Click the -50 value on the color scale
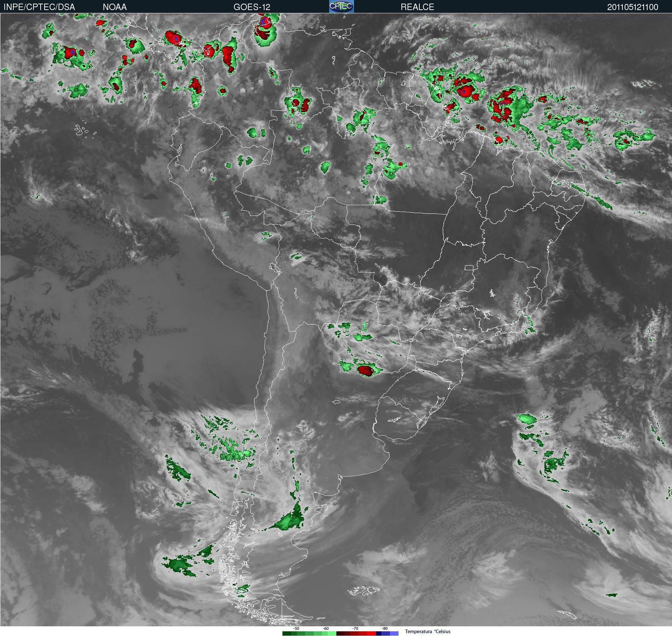The height and width of the screenshot is (636, 672). click(296, 628)
